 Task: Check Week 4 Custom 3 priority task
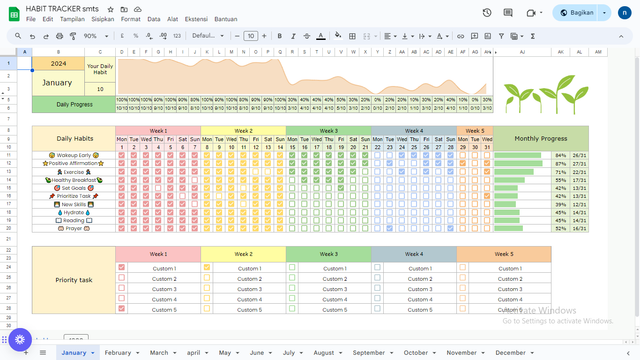tap(377, 288)
